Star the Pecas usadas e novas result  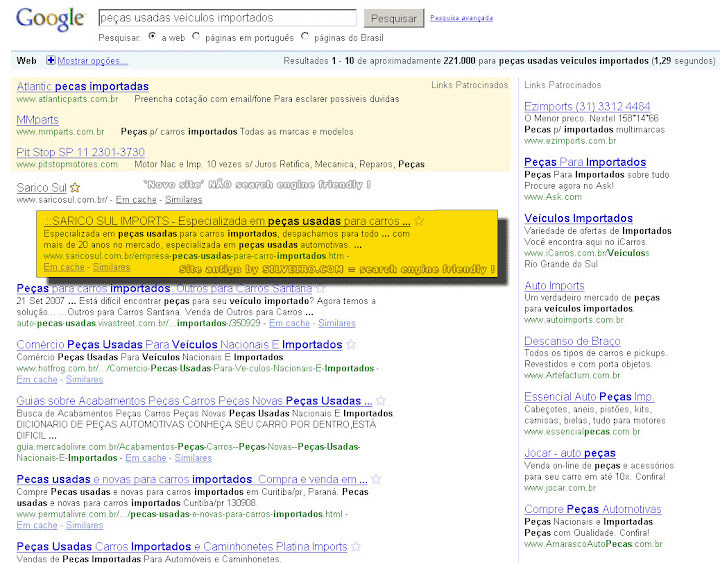pyautogui.click(x=376, y=479)
